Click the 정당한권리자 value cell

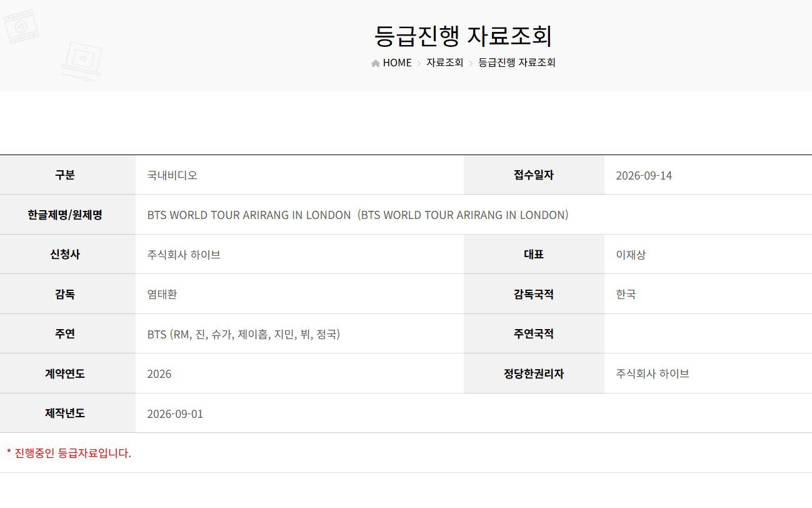[708, 373]
